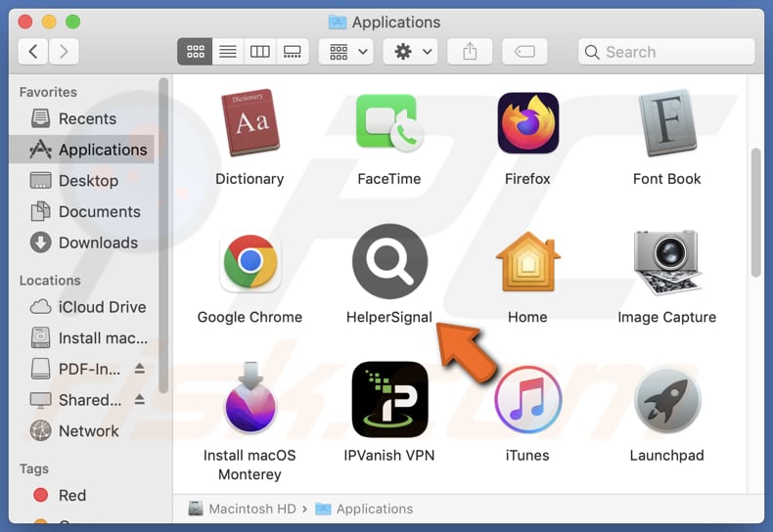
Task: Launch the Firefox app icon
Action: click(x=528, y=122)
